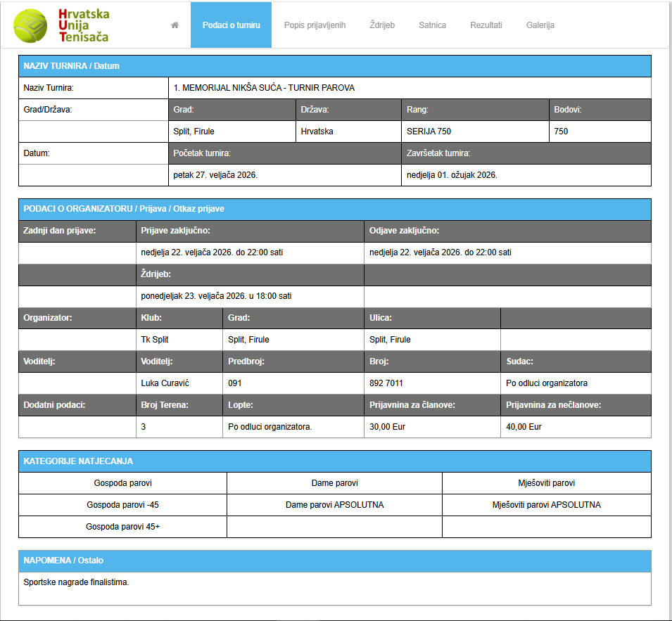This screenshot has height=621, width=672.
Task: Select Gospoda parovi -45 category cell
Action: [x=122, y=505]
